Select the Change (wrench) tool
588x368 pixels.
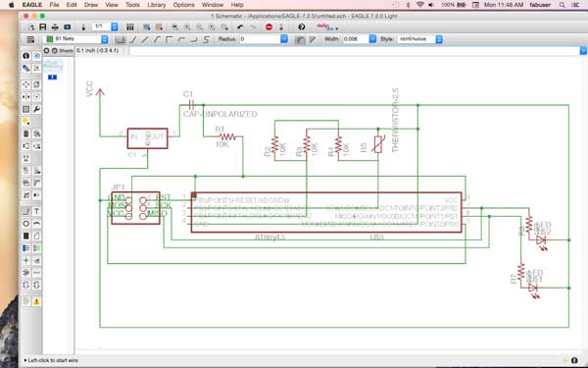click(x=37, y=109)
